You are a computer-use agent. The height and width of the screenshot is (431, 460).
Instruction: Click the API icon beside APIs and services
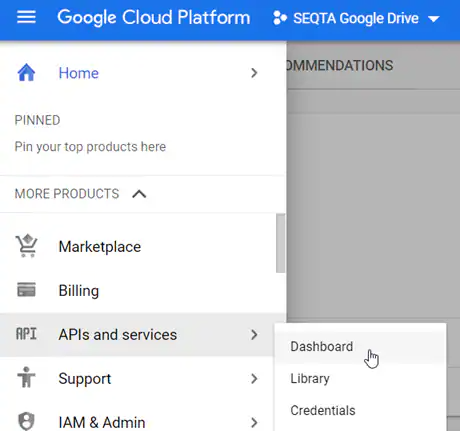26,334
